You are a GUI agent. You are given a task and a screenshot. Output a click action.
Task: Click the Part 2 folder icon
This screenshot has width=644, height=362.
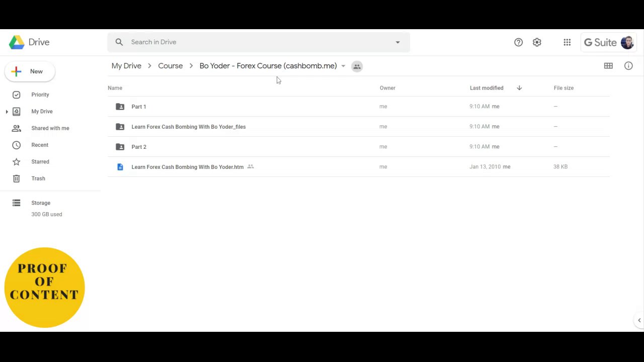coord(120,147)
